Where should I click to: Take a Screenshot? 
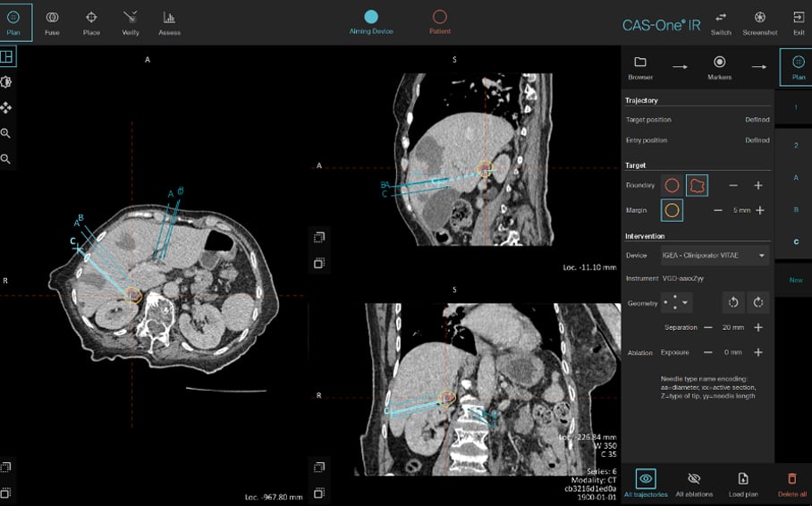click(760, 22)
